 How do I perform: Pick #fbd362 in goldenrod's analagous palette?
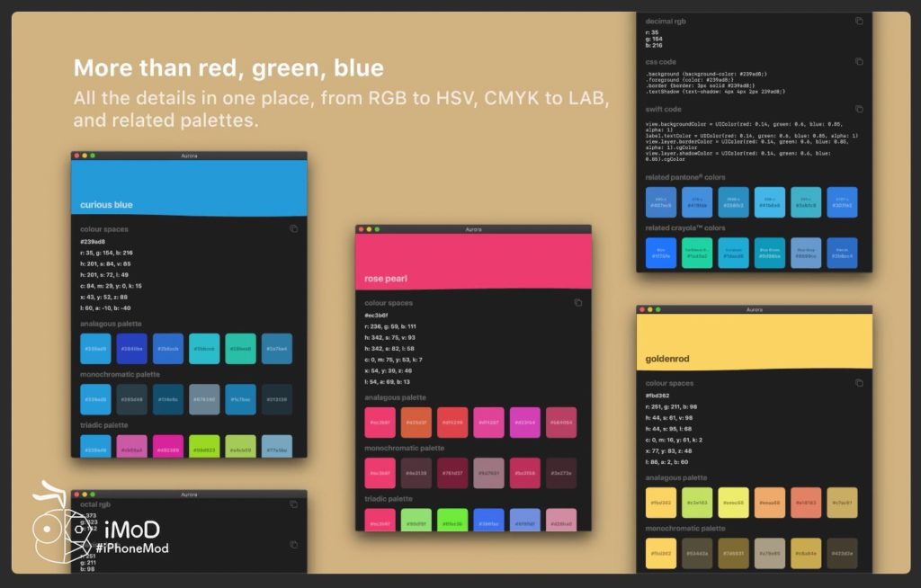pos(660,503)
